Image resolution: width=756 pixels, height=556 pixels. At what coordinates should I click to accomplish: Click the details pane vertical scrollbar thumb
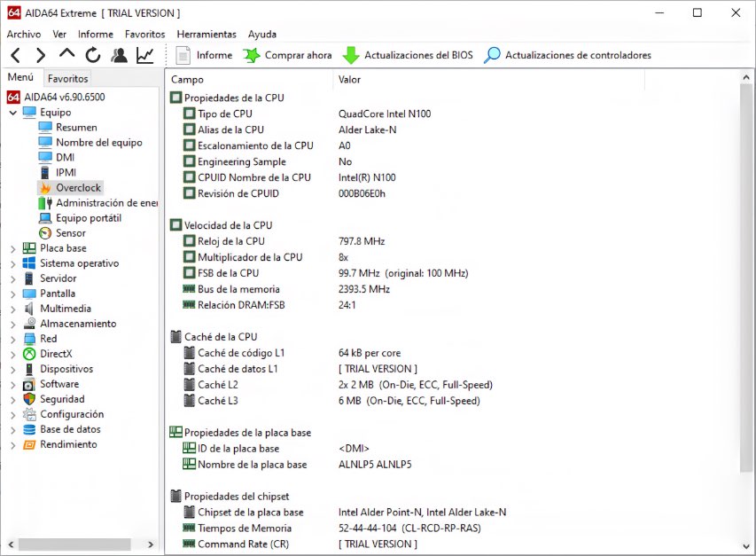click(745, 278)
